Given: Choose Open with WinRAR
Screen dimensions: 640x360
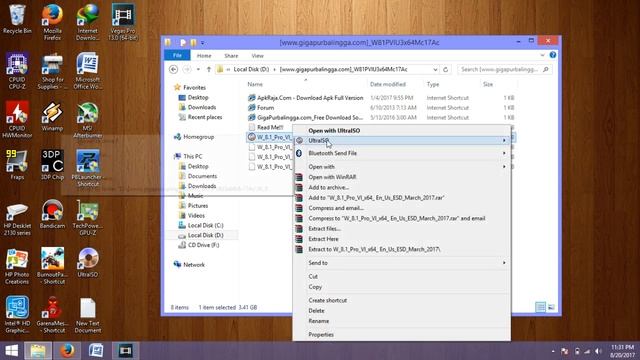Looking at the screenshot, I should coord(402,177).
